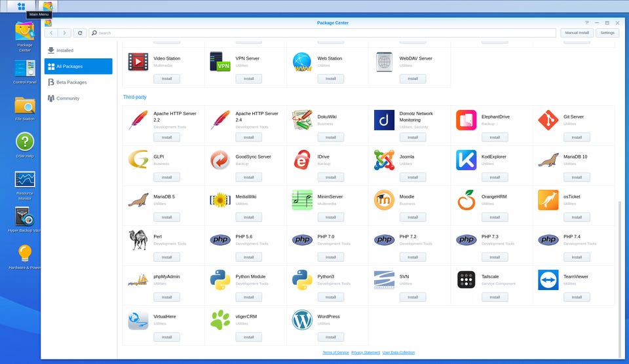This screenshot has width=629, height=364.
Task: Click the Domotz Network Monitoring icon
Action: tap(385, 120)
